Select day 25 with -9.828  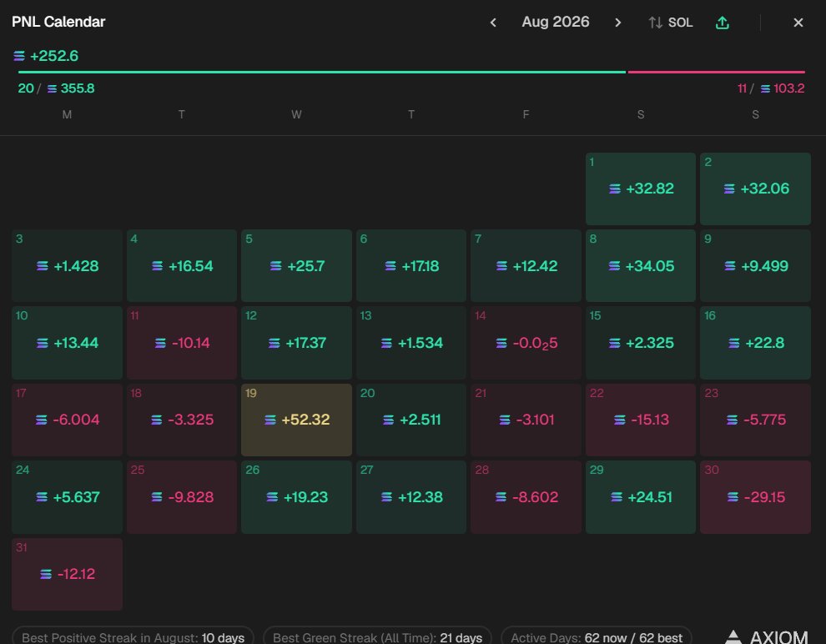click(182, 497)
